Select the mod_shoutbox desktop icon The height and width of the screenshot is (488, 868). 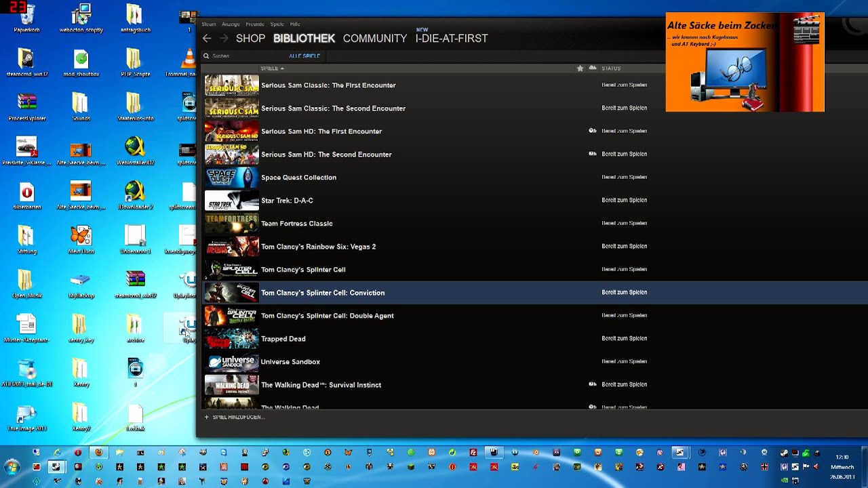coord(81,63)
